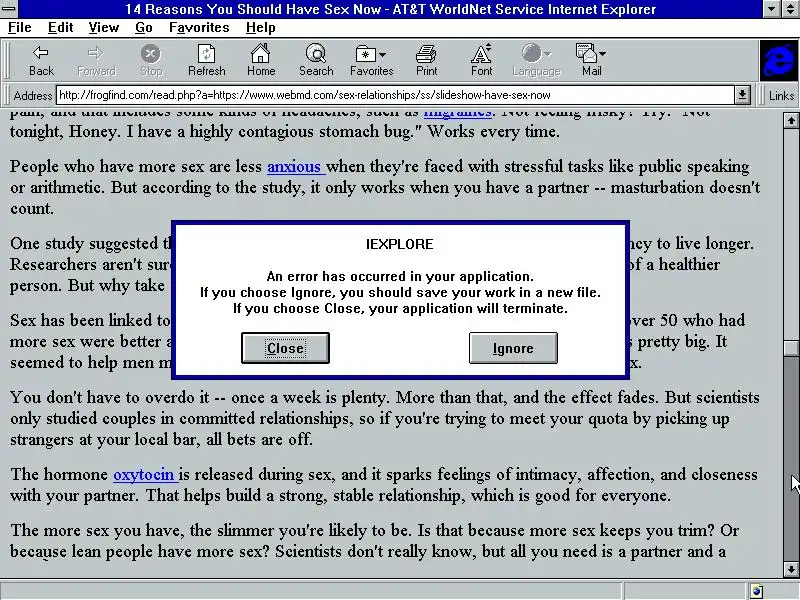
Task: Print the page with Print icon
Action: click(426, 60)
